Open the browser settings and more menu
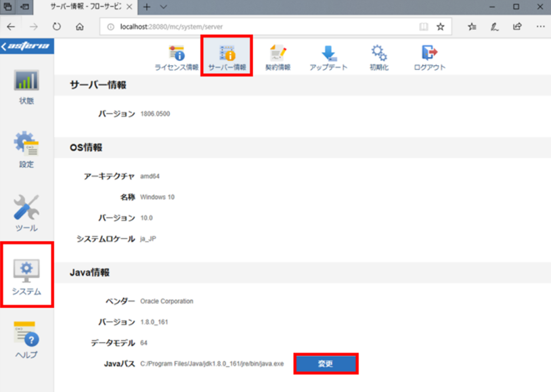 tap(540, 26)
